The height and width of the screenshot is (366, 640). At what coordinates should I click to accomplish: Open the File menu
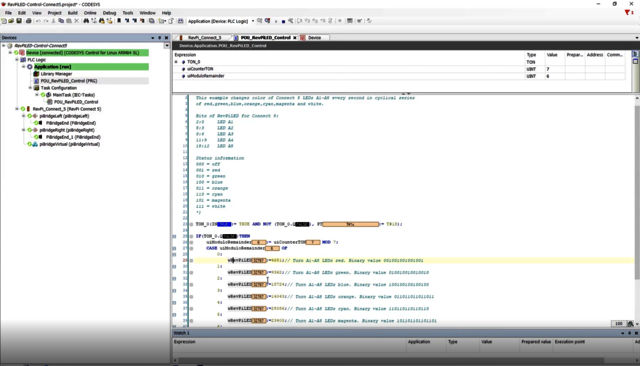click(x=8, y=13)
